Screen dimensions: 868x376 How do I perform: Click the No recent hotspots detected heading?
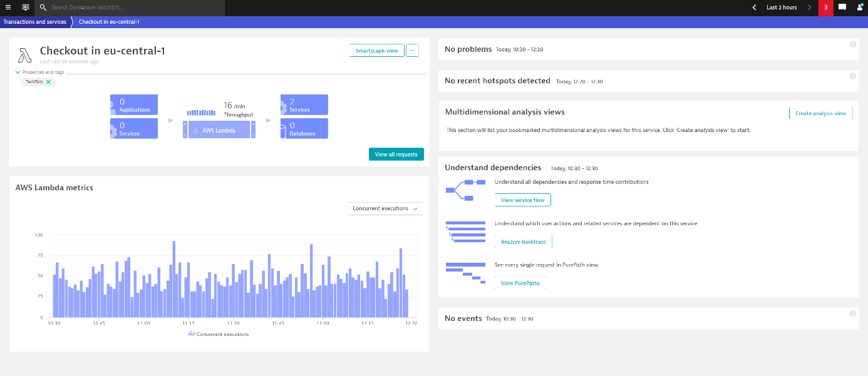tap(497, 81)
